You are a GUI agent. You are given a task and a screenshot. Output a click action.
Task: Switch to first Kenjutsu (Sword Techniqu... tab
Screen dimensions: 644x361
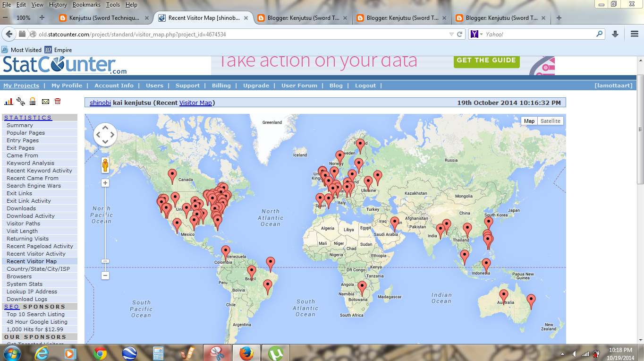coord(103,18)
